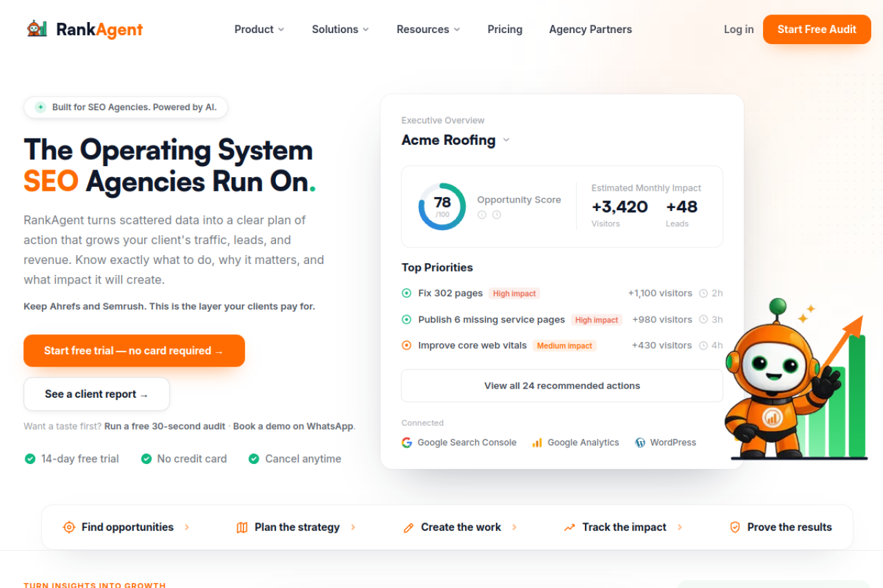This screenshot has width=883, height=588.
Task: Select the Create the work step
Action: pyautogui.click(x=452, y=527)
